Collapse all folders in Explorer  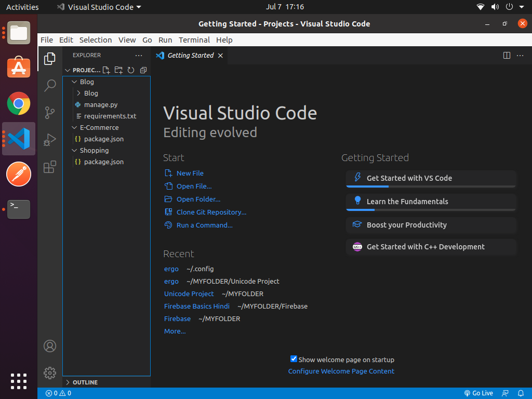tap(143, 70)
